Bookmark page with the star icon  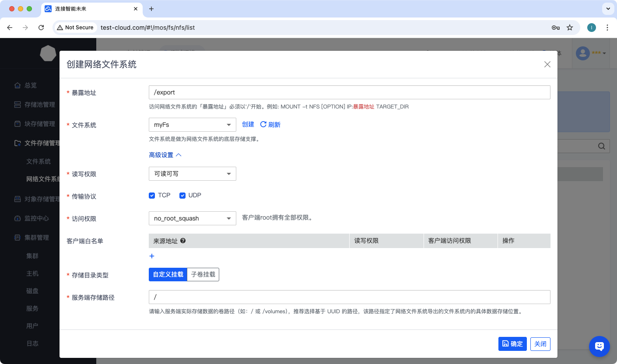pyautogui.click(x=570, y=28)
